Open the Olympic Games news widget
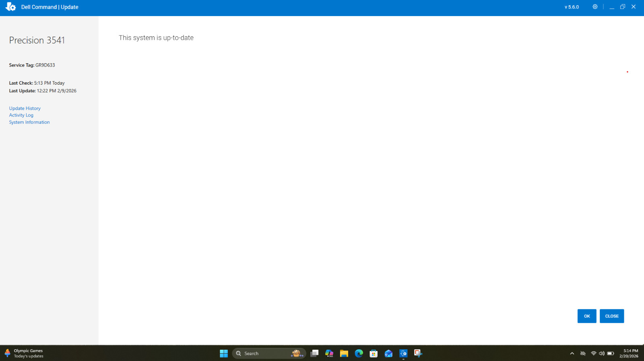 coord(24,353)
